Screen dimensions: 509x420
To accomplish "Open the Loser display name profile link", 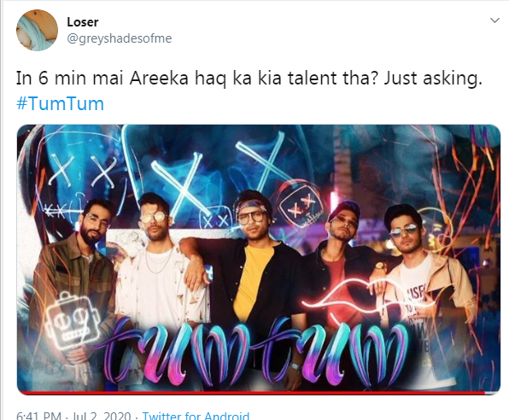I will [83, 22].
